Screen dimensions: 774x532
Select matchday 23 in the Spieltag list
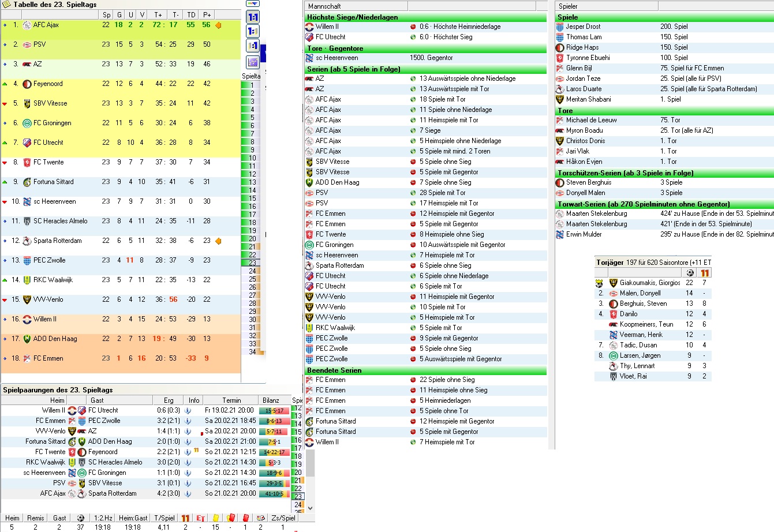coord(252,263)
